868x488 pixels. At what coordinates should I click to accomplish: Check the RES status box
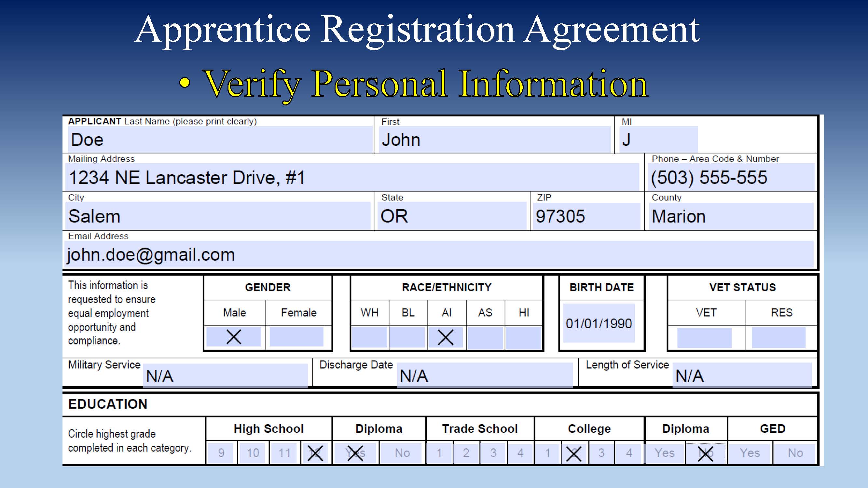778,338
